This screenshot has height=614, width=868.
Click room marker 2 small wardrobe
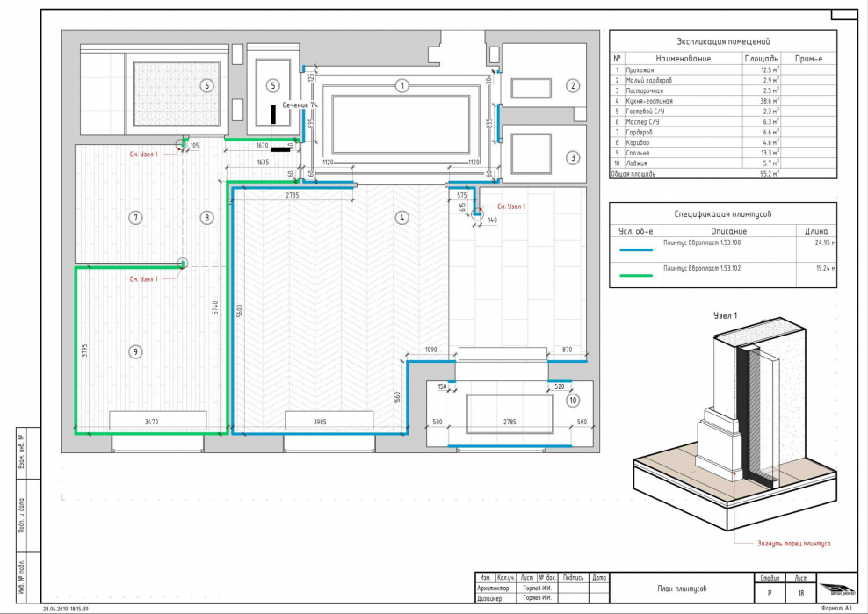tap(573, 85)
